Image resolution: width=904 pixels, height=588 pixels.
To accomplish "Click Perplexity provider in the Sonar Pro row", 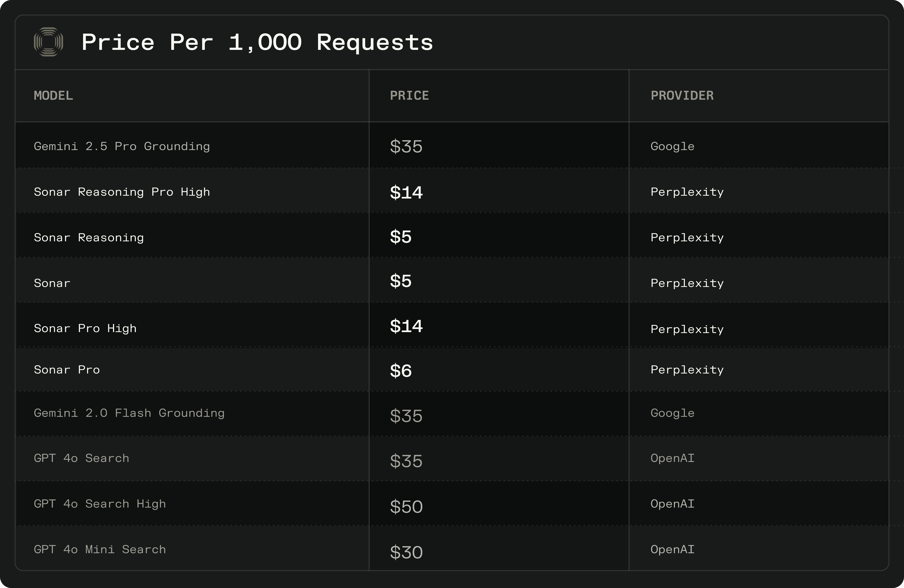I will pyautogui.click(x=687, y=370).
